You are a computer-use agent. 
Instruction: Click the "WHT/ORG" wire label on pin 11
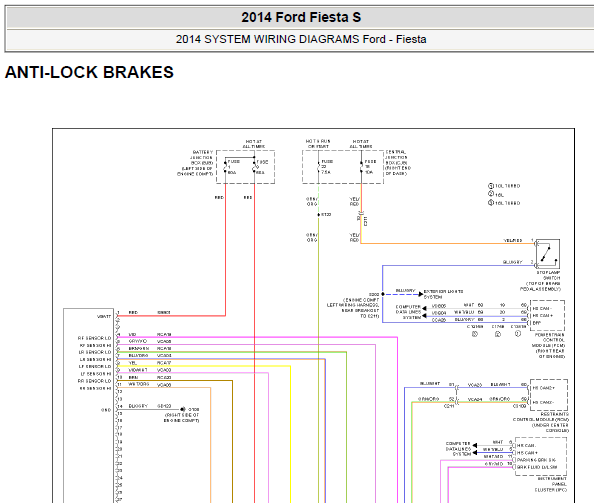138,384
